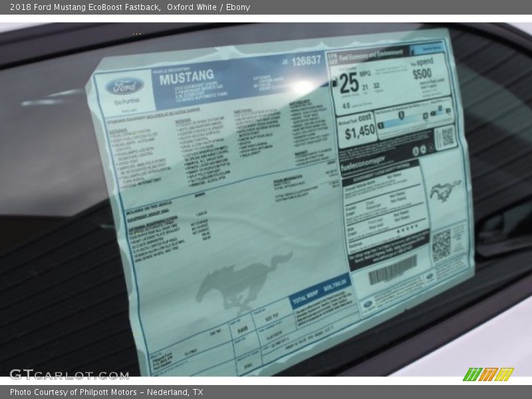The width and height of the screenshot is (532, 399).
Task: Click the 'Go Further' slogan under Ford logo
Action: coord(127,102)
